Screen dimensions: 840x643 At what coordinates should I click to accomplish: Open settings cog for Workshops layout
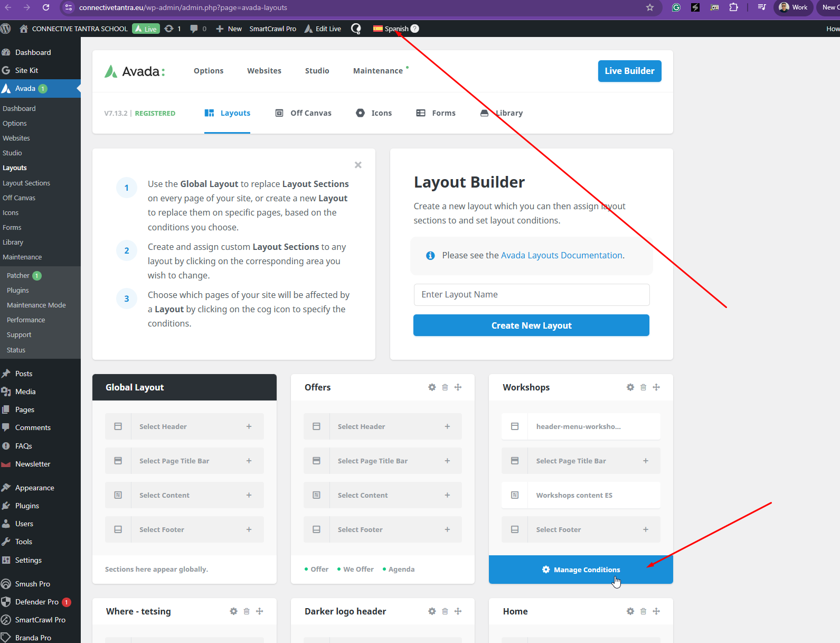tap(630, 387)
